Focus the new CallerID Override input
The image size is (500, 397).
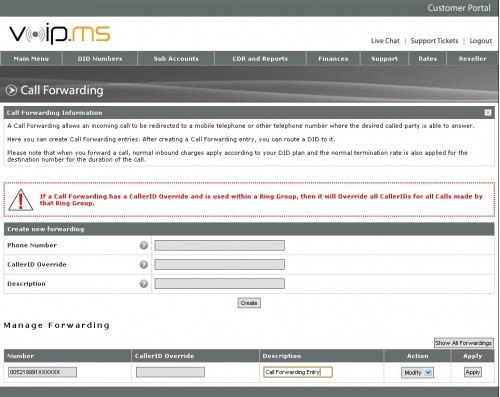click(219, 264)
